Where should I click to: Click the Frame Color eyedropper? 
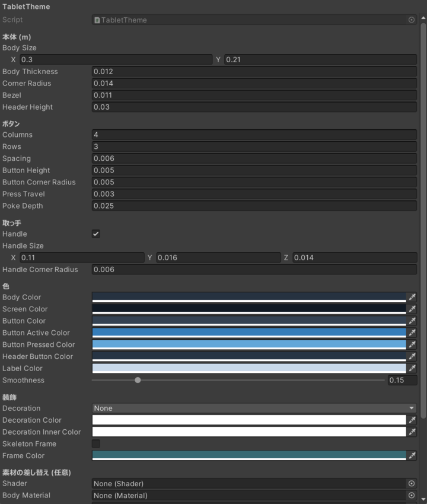412,456
